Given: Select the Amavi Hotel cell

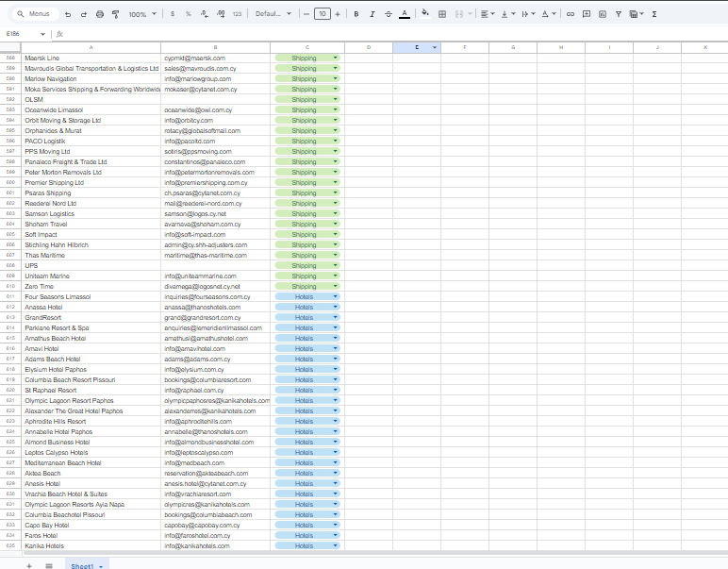Looking at the screenshot, I should (x=91, y=348).
